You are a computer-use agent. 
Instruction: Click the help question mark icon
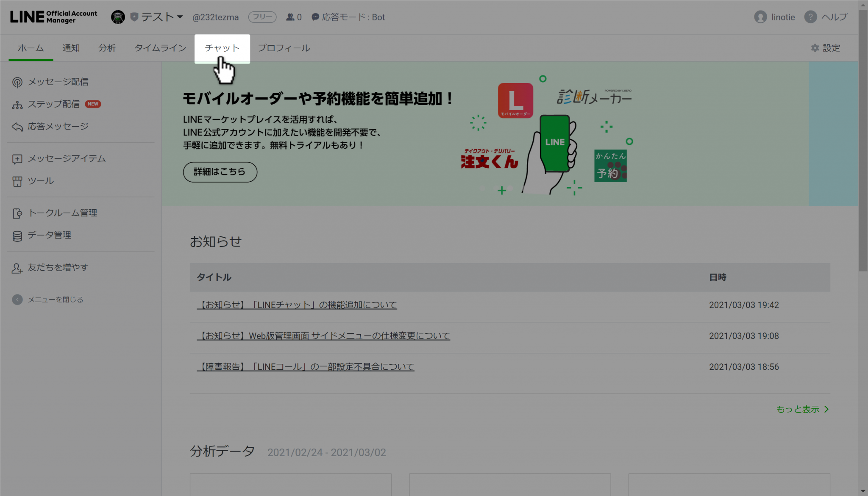pyautogui.click(x=810, y=17)
